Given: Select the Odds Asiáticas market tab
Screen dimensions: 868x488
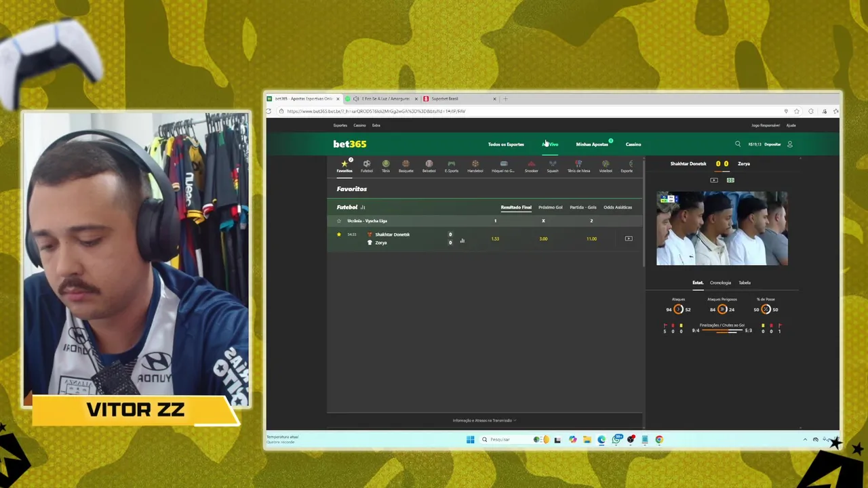Looking at the screenshot, I should pyautogui.click(x=618, y=207).
